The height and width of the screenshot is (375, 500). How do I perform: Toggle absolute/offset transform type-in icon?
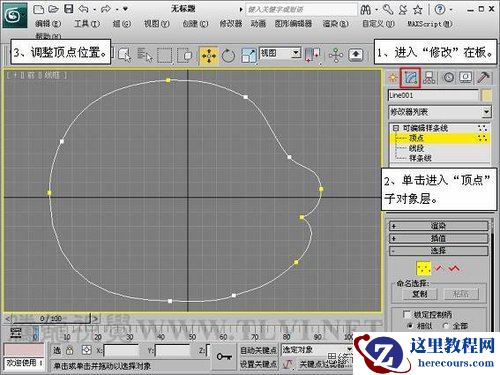(x=87, y=350)
